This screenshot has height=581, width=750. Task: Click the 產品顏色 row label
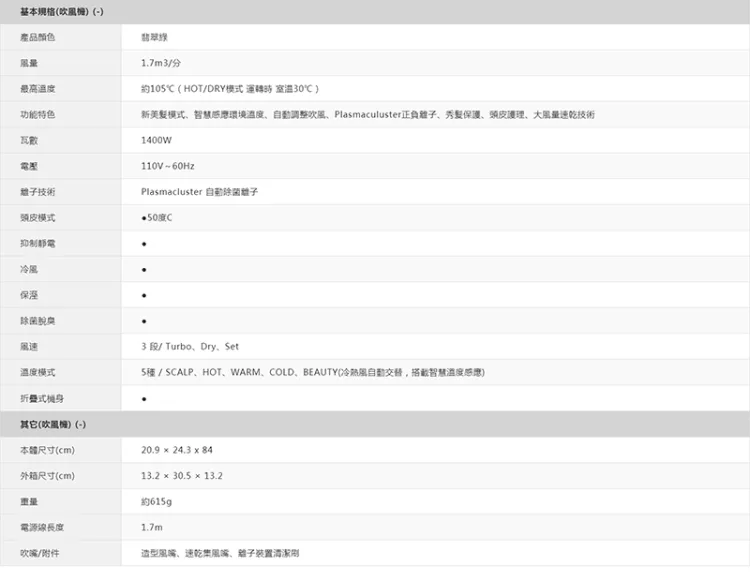(37, 37)
